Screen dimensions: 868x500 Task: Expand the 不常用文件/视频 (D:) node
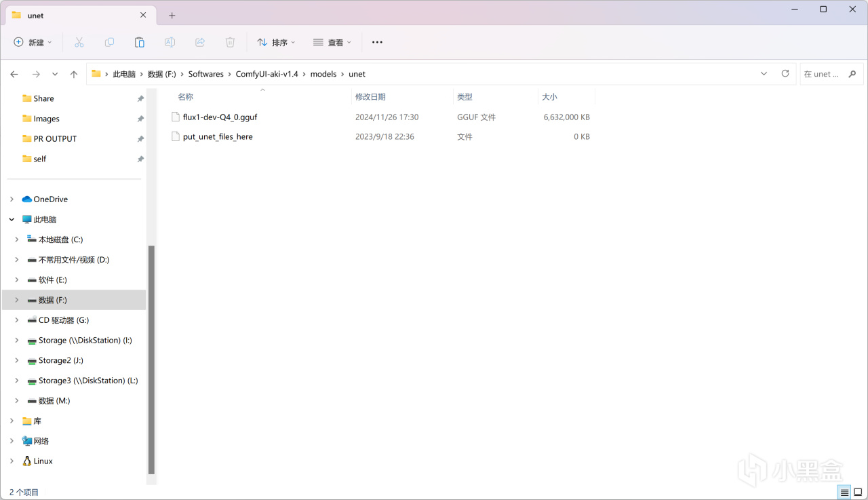[x=17, y=260]
